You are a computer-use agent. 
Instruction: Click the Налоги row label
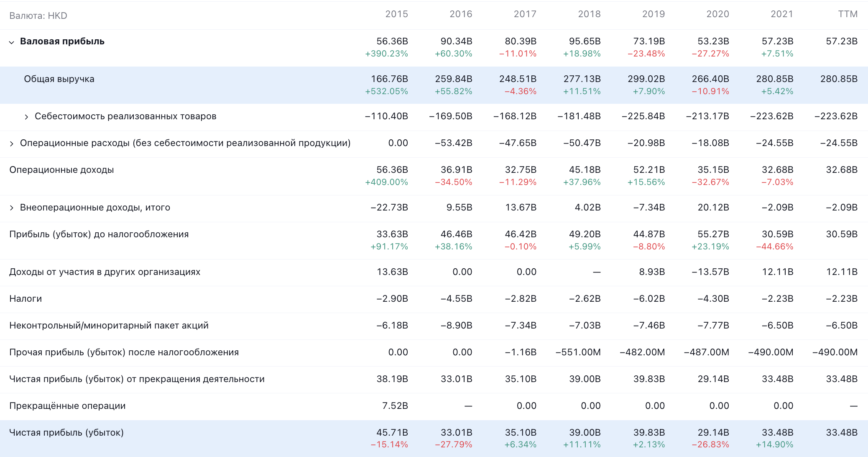26,299
